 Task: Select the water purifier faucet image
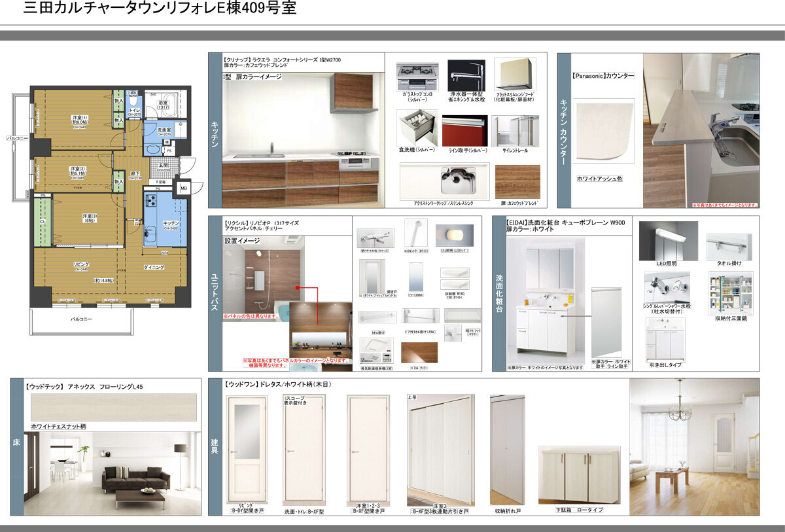(465, 76)
